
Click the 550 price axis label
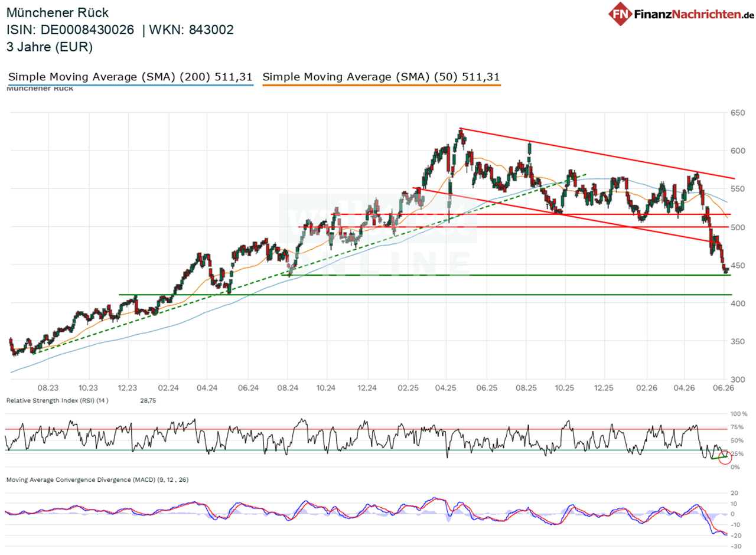click(737, 189)
